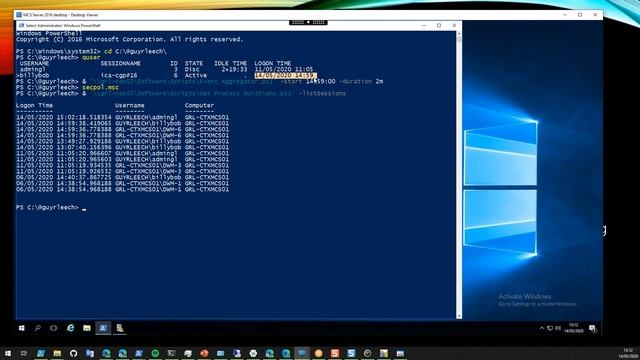Click the 'IDLE TIME' header in quser output

pos(231,63)
